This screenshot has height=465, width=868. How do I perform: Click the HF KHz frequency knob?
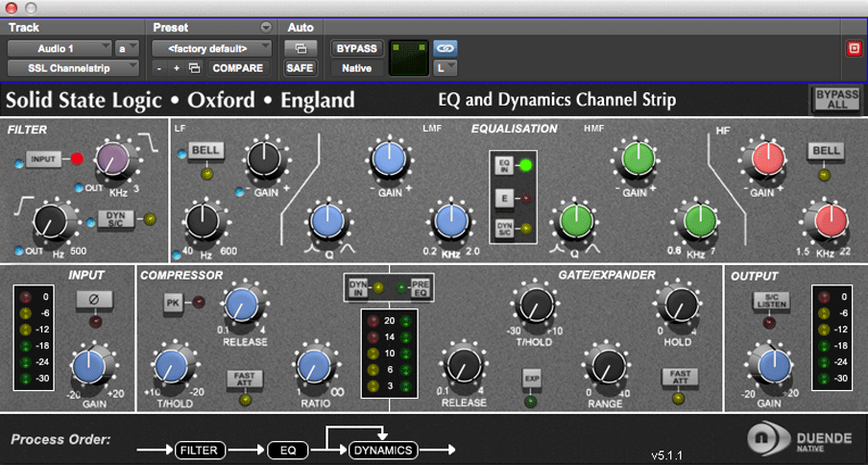[831, 220]
